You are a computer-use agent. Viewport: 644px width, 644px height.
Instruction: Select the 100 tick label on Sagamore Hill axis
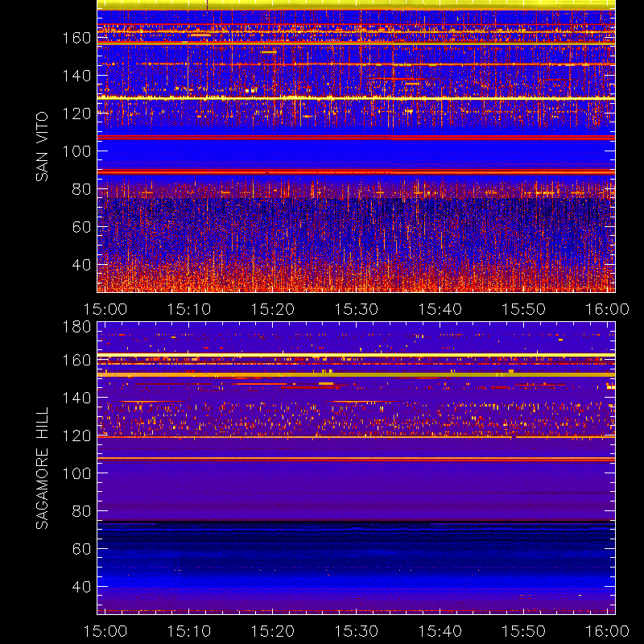[76, 473]
